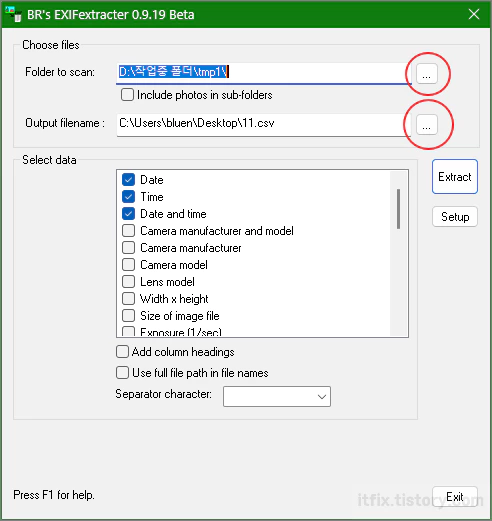The height and width of the screenshot is (521, 492).
Task: Check the Lens model option
Action: [128, 282]
